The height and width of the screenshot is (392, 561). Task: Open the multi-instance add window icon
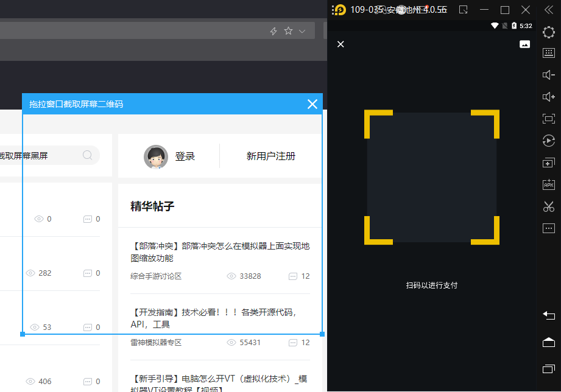point(549,163)
